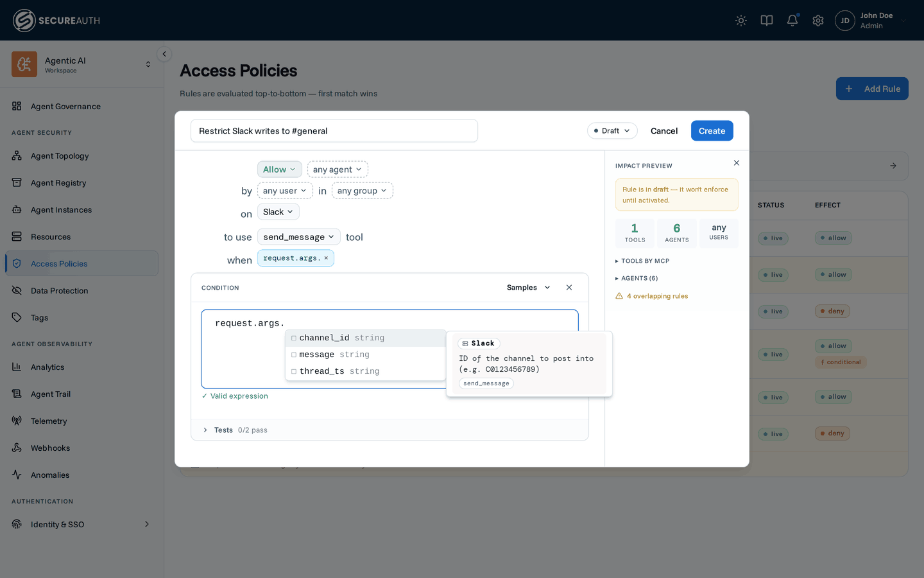
Task: Toggle light/dark theme sun icon
Action: [x=741, y=21]
